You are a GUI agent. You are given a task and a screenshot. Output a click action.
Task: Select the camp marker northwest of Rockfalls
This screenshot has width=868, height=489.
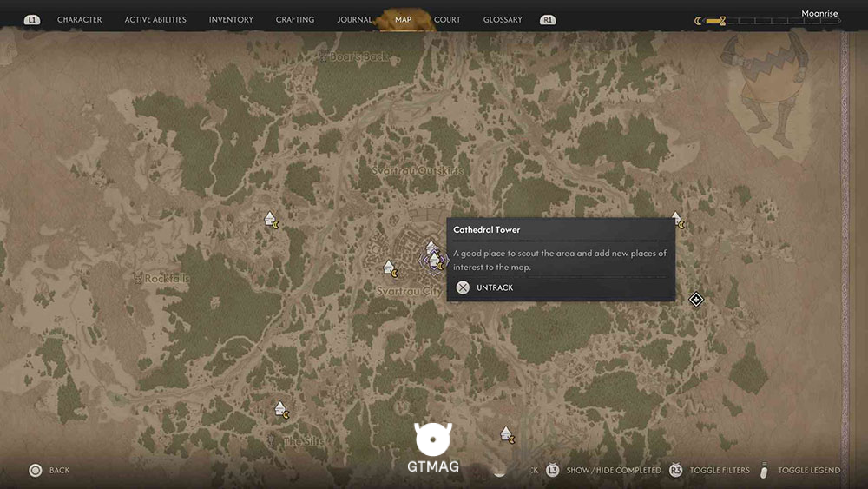point(271,220)
